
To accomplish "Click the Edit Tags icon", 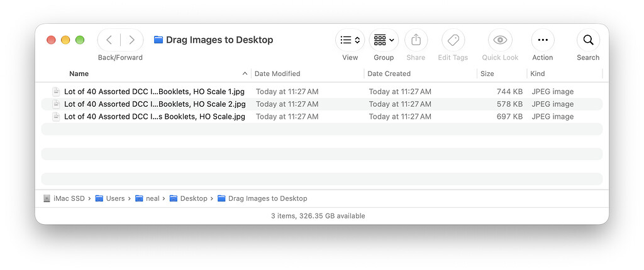I will pos(453,40).
